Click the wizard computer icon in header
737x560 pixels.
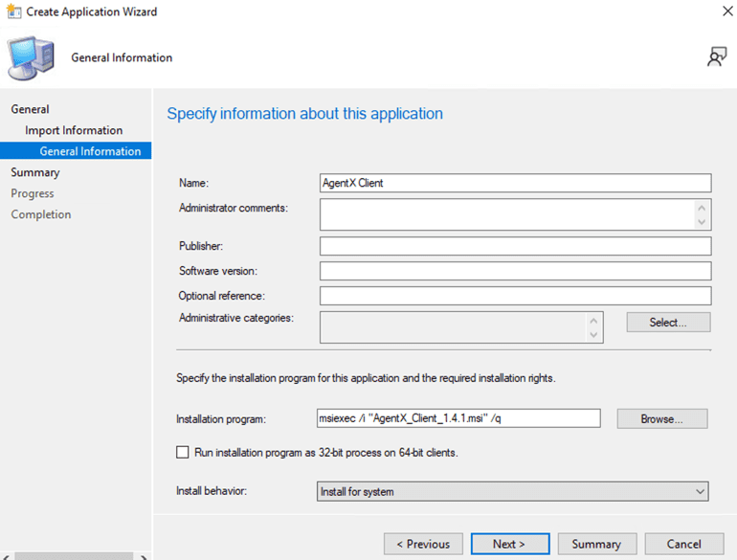coord(31,58)
